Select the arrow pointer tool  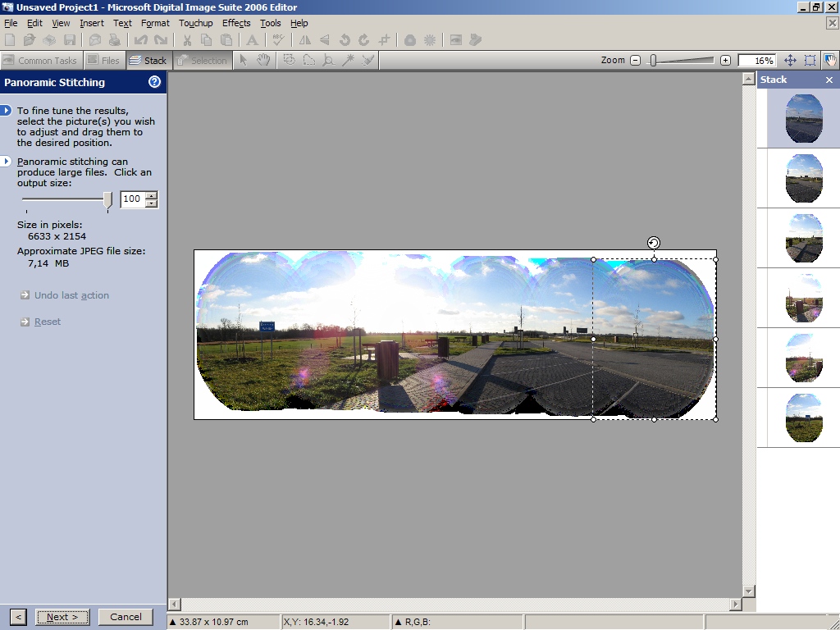click(243, 61)
